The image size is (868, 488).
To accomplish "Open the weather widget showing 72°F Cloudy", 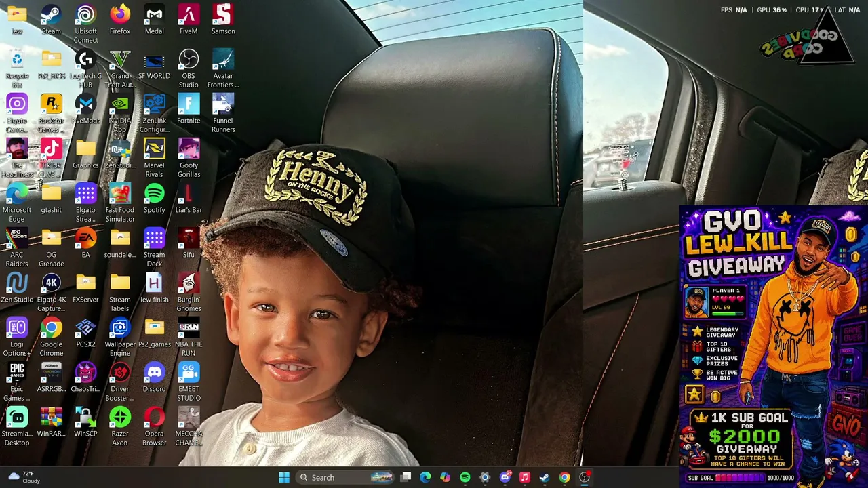I will click(24, 477).
